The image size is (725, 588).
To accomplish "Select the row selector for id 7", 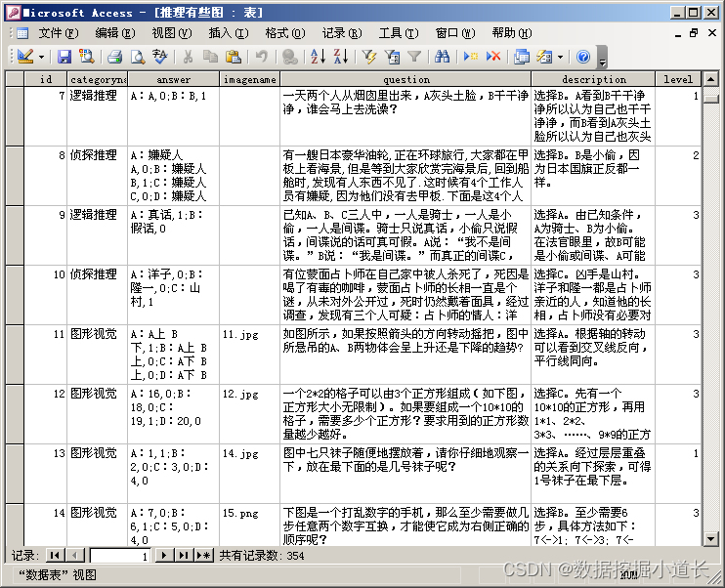I will 15,116.
